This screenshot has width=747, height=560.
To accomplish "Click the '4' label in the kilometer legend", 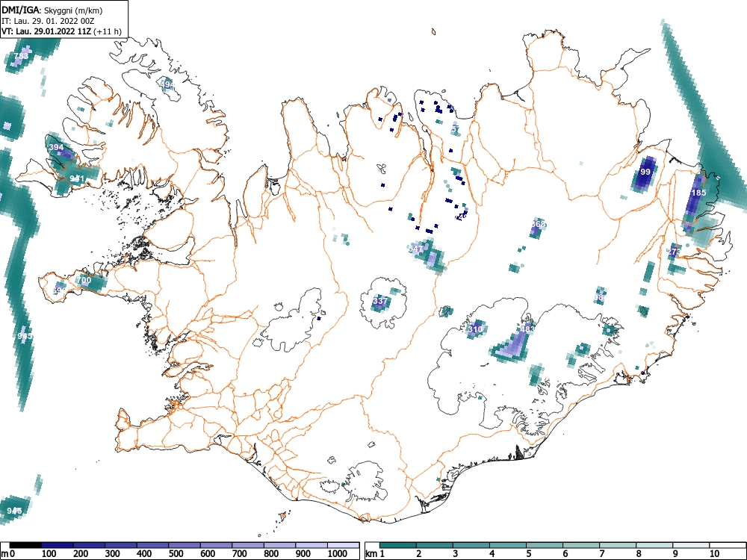I will coord(492,553).
